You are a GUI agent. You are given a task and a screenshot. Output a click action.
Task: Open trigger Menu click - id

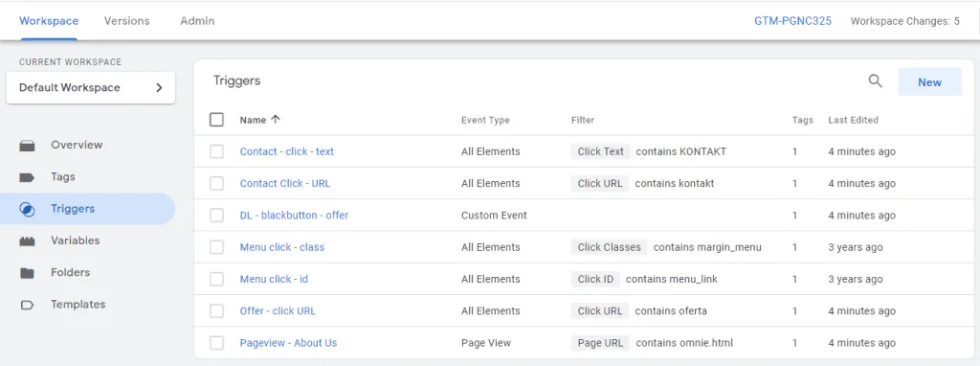point(274,279)
